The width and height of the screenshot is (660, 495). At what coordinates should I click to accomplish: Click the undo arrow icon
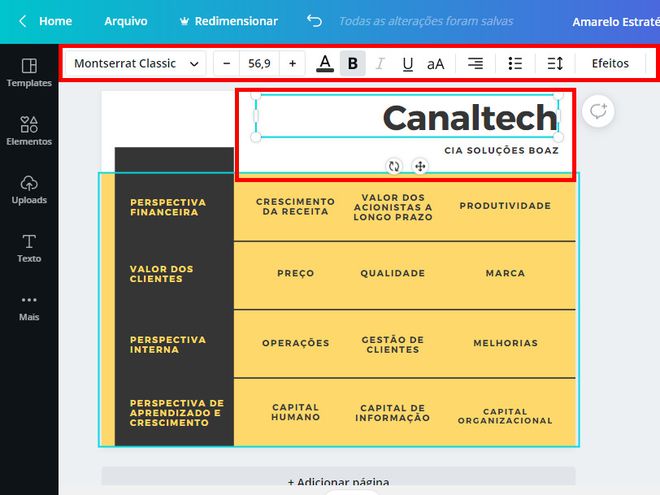314,21
